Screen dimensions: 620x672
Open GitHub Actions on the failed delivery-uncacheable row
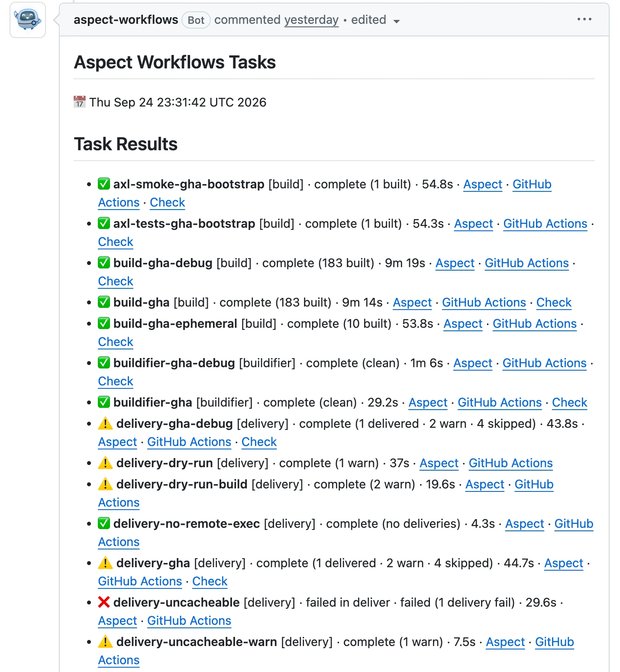[x=189, y=621]
